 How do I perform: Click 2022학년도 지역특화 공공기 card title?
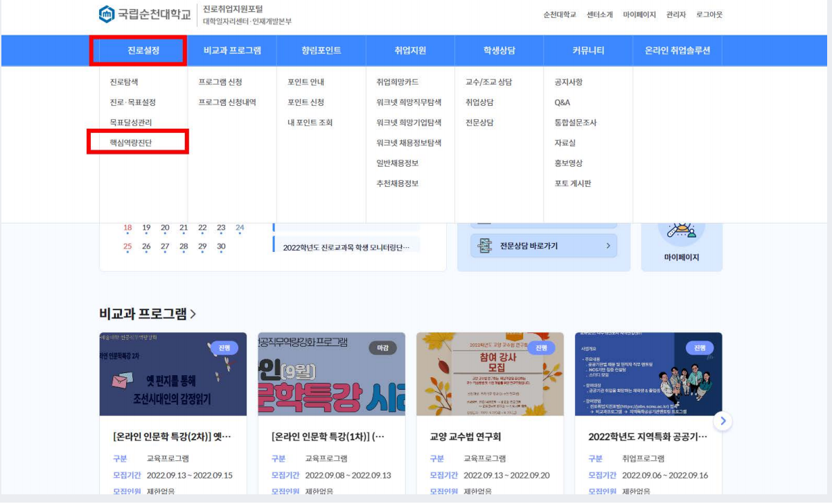[x=648, y=437]
